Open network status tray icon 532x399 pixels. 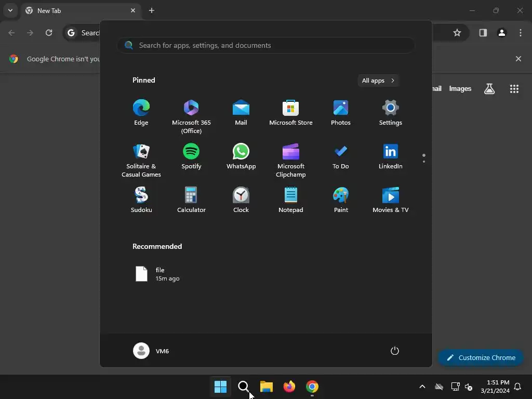[x=455, y=386]
